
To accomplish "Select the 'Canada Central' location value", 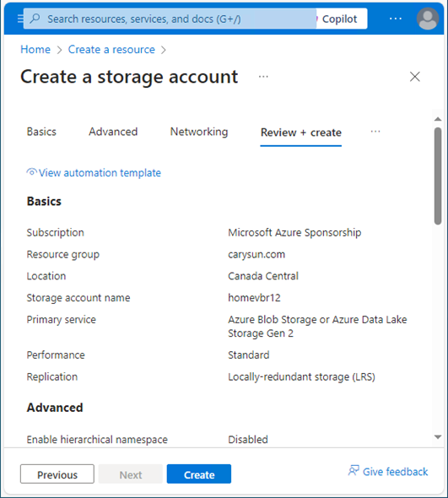I will point(263,276).
